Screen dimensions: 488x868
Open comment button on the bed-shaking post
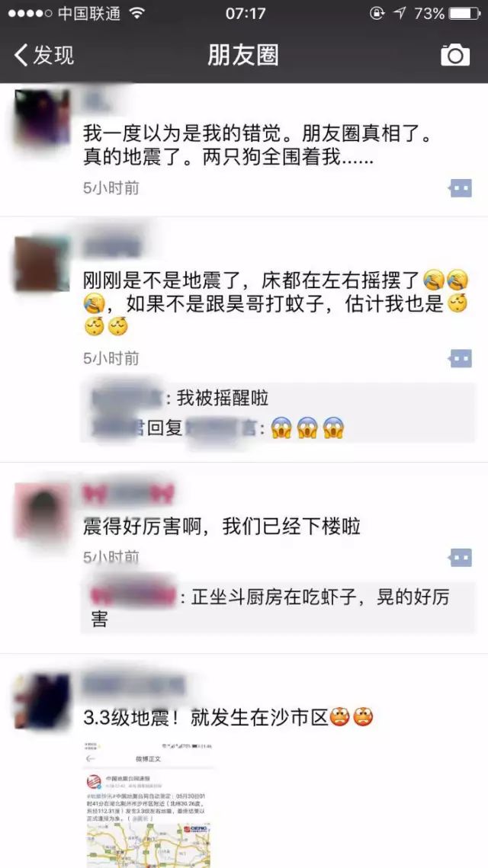coord(461,359)
